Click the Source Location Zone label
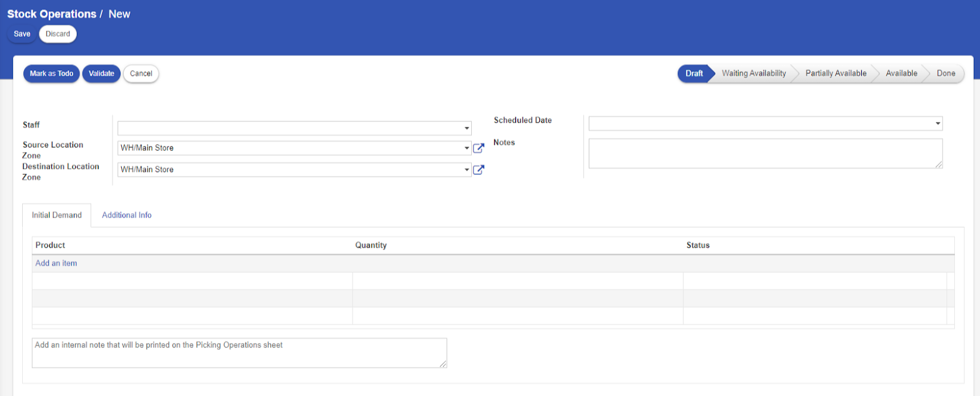Screen dimensions: 980x396 tap(53, 150)
